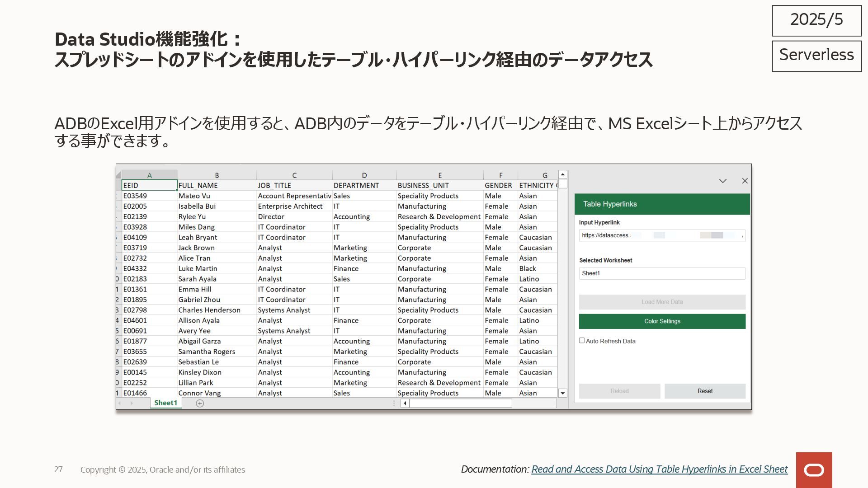Screen dimensions: 868x488
Task: Select cell Jack Brown
Action: [x=217, y=248]
